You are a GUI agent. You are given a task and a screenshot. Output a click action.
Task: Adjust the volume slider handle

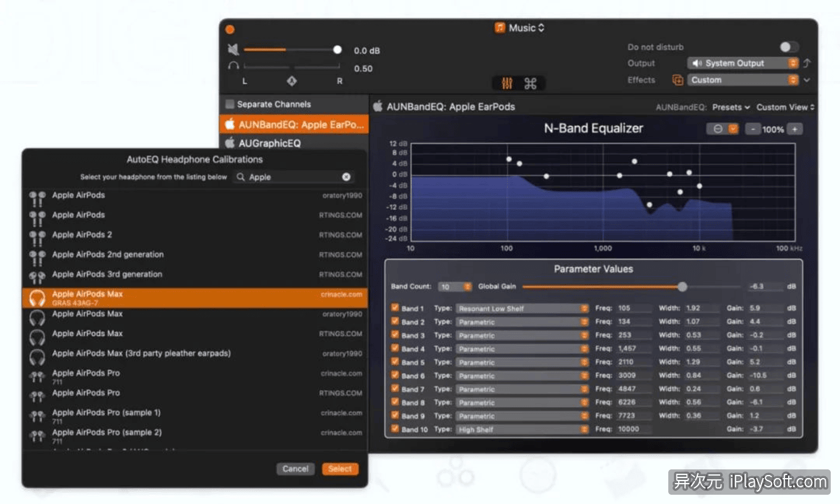337,50
